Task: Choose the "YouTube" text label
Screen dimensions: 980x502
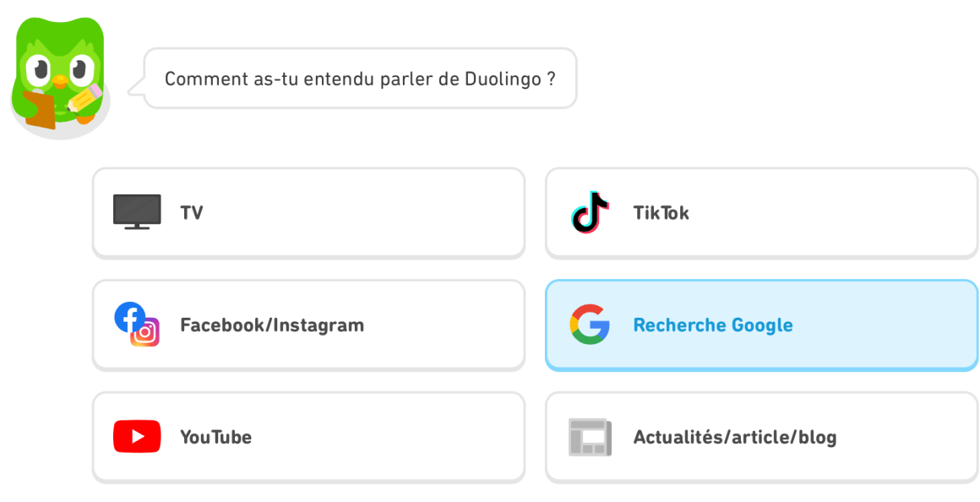Action: pyautogui.click(x=215, y=438)
